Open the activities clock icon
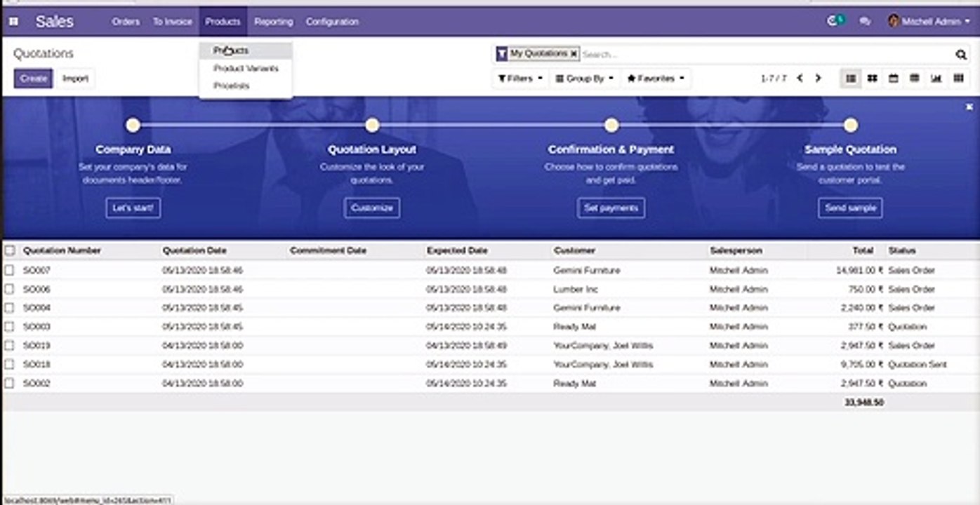Screen dimensions: 980x505 834,21
